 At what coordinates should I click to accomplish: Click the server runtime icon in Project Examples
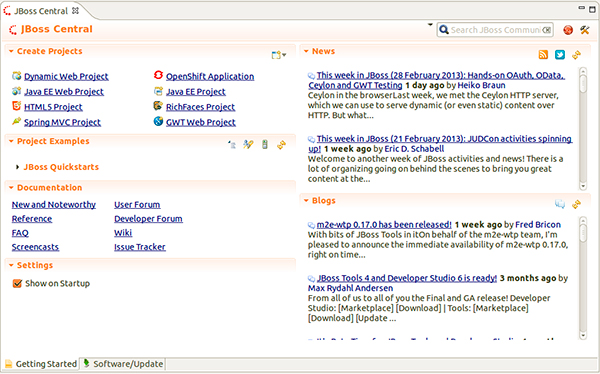pos(265,145)
